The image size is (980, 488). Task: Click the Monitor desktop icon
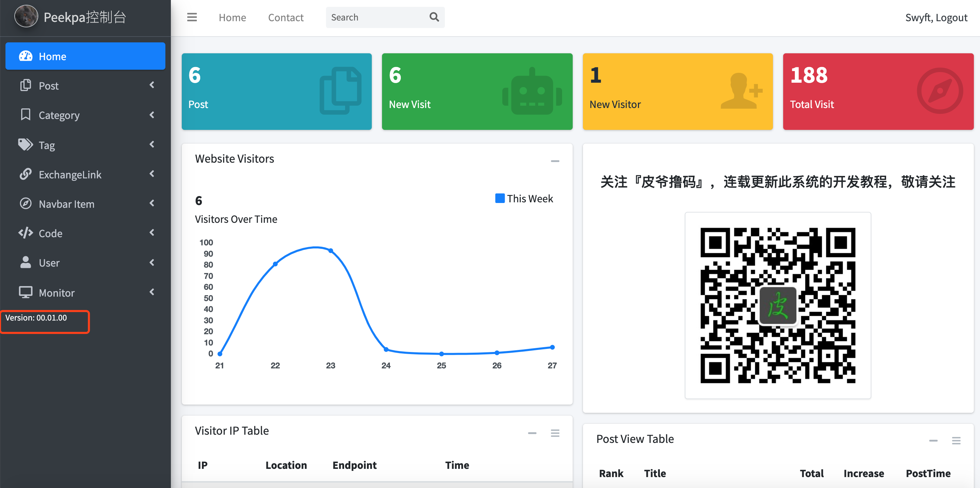[x=26, y=292]
